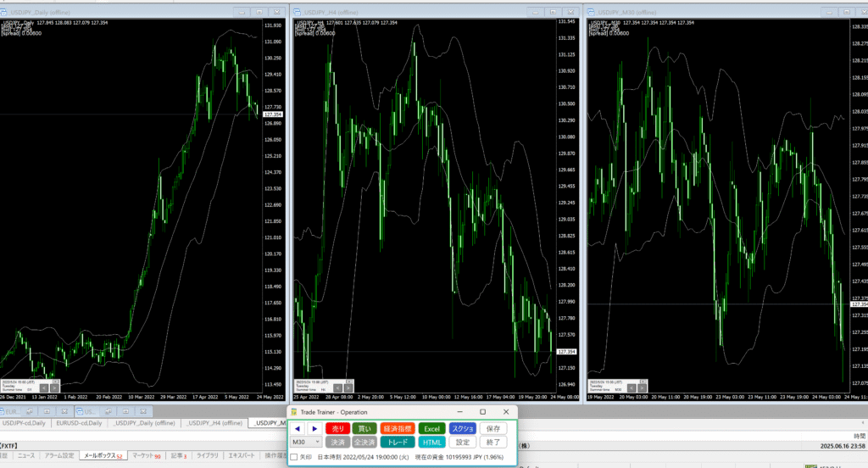
Task: Minimize the Trade Trainer Operation window
Action: click(x=459, y=412)
